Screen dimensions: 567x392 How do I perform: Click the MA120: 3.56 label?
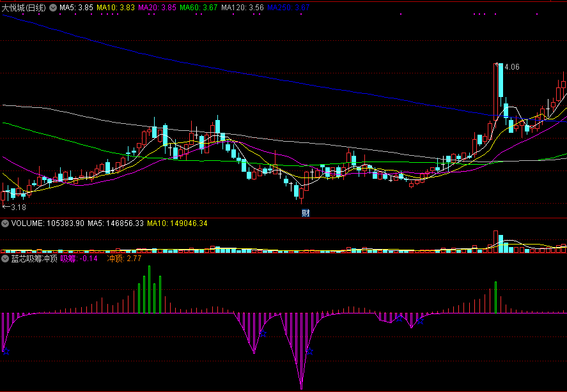coord(242,8)
